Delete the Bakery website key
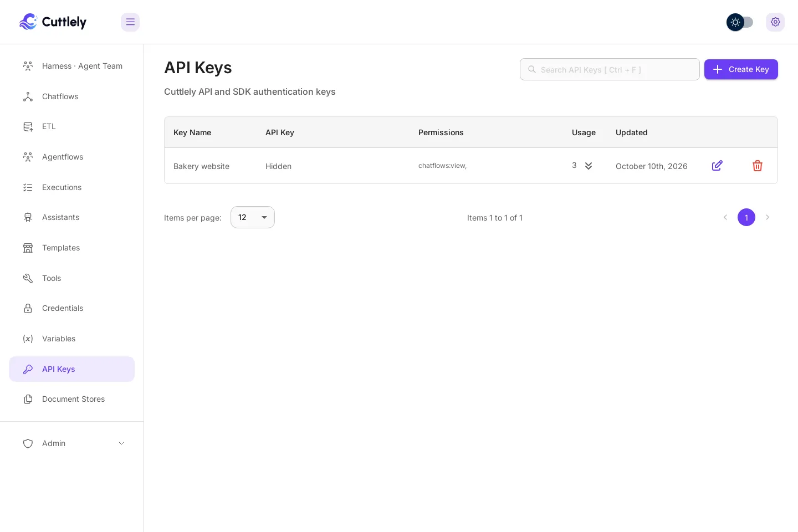This screenshot has width=798, height=532. coord(758,166)
